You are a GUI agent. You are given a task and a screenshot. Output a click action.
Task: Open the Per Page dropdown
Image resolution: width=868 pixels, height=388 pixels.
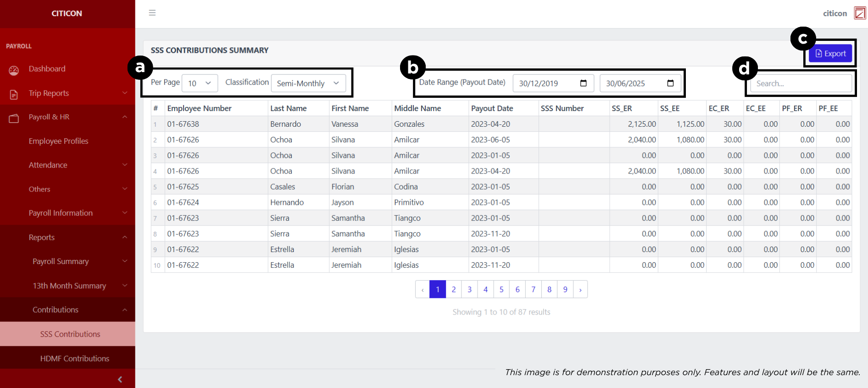click(x=200, y=83)
